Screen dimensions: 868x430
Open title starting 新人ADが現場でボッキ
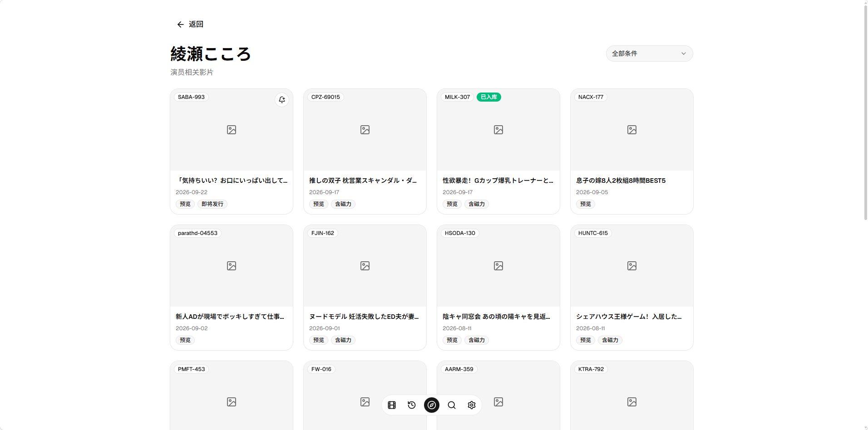point(230,317)
